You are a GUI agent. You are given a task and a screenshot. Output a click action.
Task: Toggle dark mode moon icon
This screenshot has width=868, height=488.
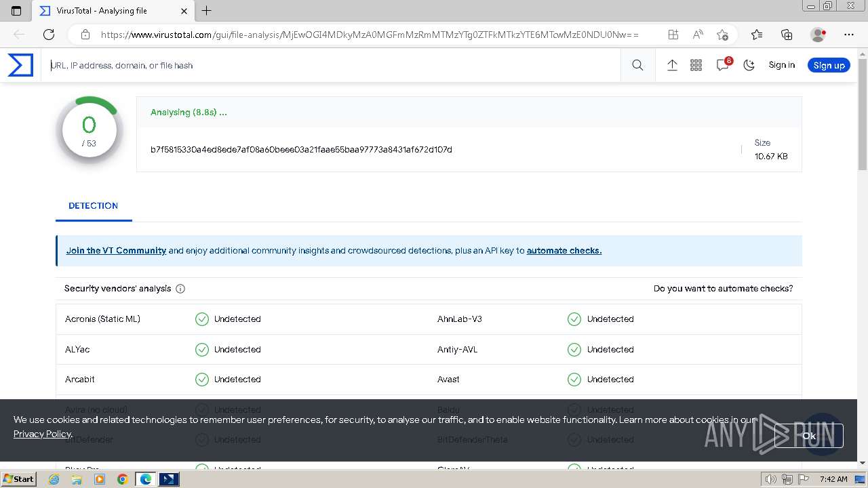[x=749, y=65]
